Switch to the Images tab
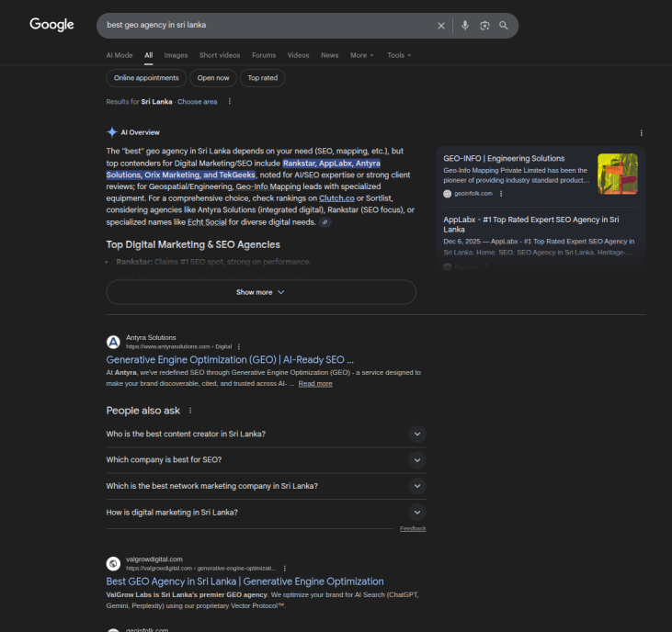Viewport: 672px width, 632px height. (176, 55)
